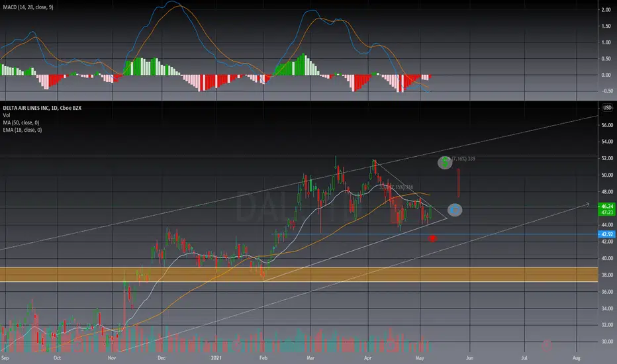Click the Jul label on the time axis
Image resolution: width=617 pixels, height=364 pixels.
tap(524, 358)
